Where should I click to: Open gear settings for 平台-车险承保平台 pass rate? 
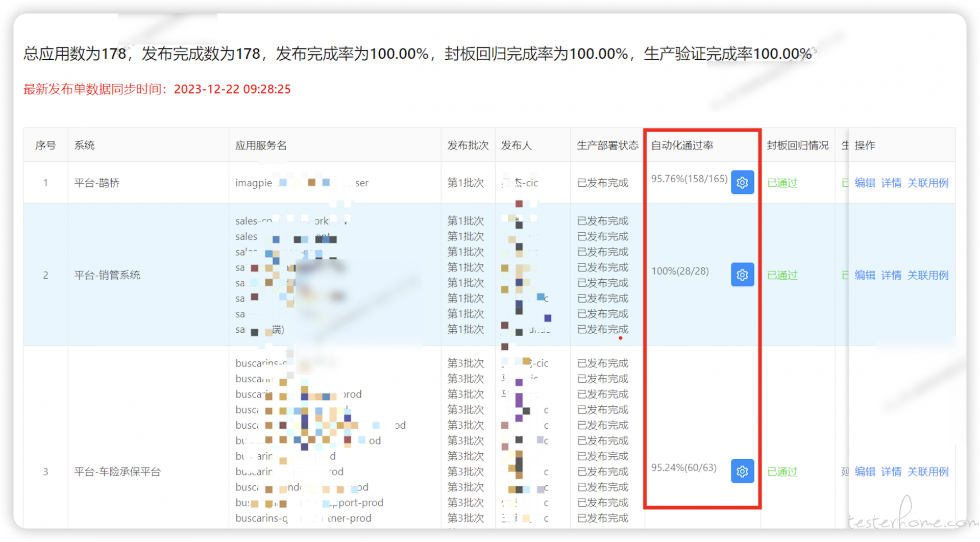click(742, 471)
